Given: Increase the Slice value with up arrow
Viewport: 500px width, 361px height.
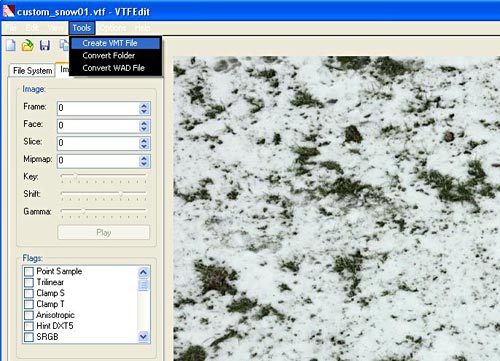Looking at the screenshot, I should tap(144, 140).
